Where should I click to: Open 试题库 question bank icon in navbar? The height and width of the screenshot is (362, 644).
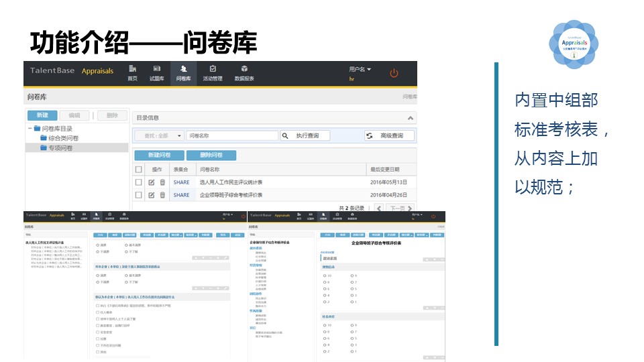pyautogui.click(x=156, y=69)
